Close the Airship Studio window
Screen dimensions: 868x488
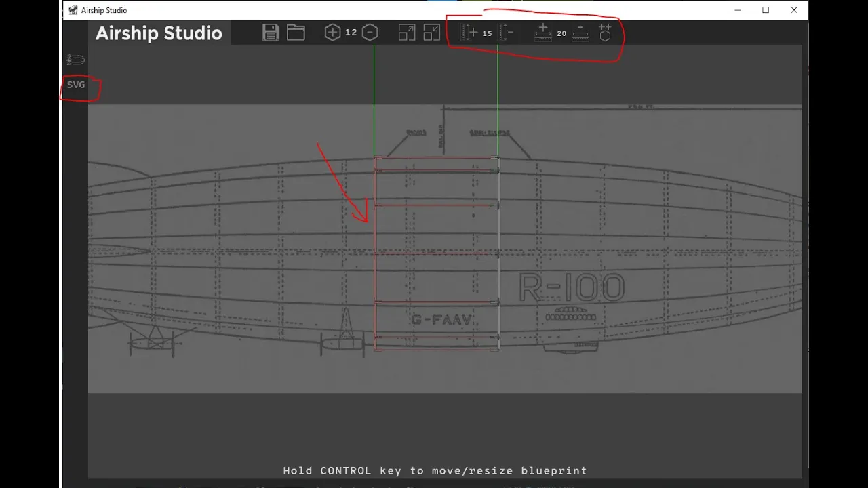[794, 10]
